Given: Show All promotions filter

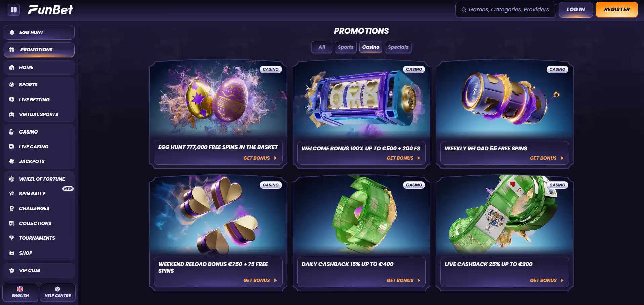Looking at the screenshot, I should pyautogui.click(x=322, y=47).
